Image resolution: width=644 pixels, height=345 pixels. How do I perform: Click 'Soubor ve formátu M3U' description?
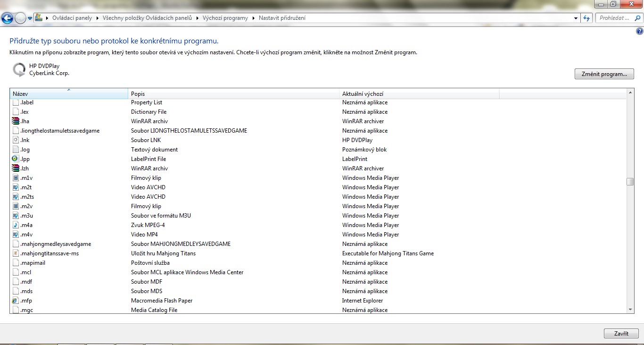pyautogui.click(x=161, y=216)
